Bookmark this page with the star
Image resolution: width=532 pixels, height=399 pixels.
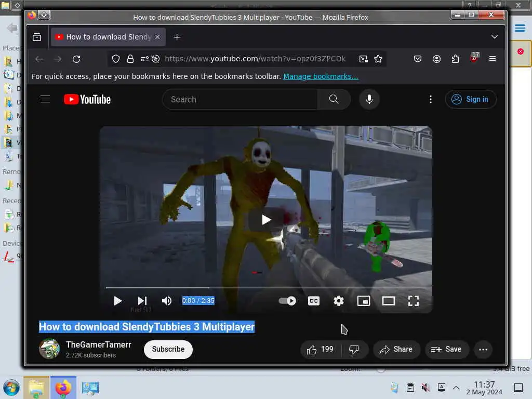point(378,59)
